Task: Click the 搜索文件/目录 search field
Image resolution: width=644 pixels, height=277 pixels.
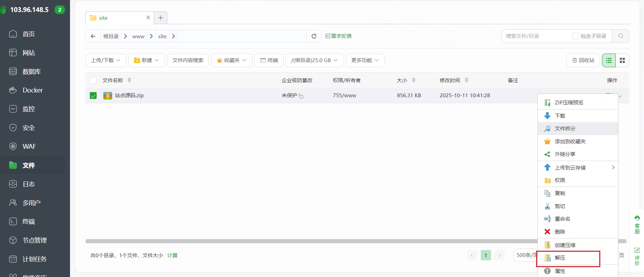Action: (536, 36)
